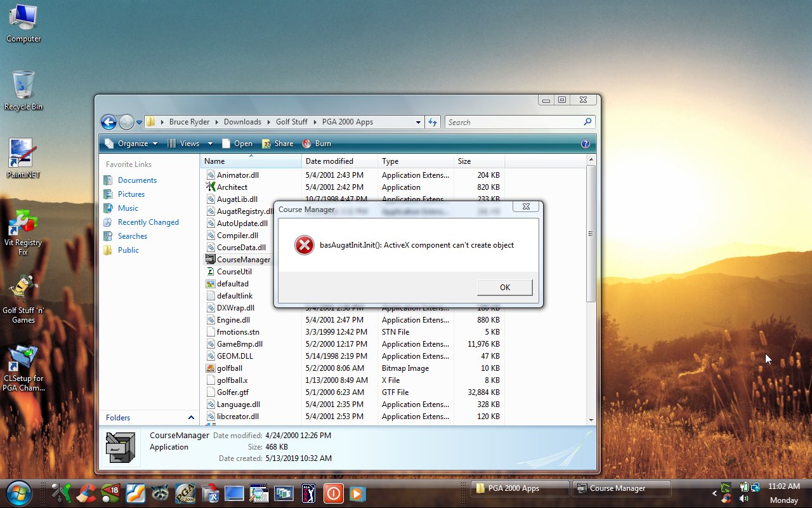812x508 pixels.
Task: Select the fmotions.stn file
Action: [233, 332]
